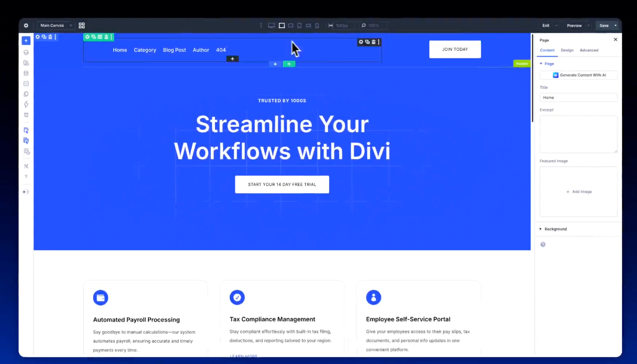Image resolution: width=637 pixels, height=364 pixels.
Task: Switch to the Content tab
Action: (x=547, y=50)
